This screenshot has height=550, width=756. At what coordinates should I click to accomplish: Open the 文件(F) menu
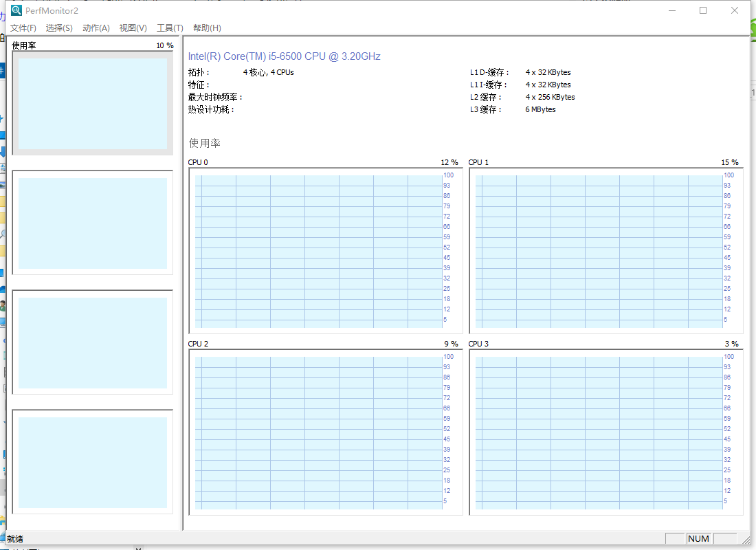(x=23, y=28)
